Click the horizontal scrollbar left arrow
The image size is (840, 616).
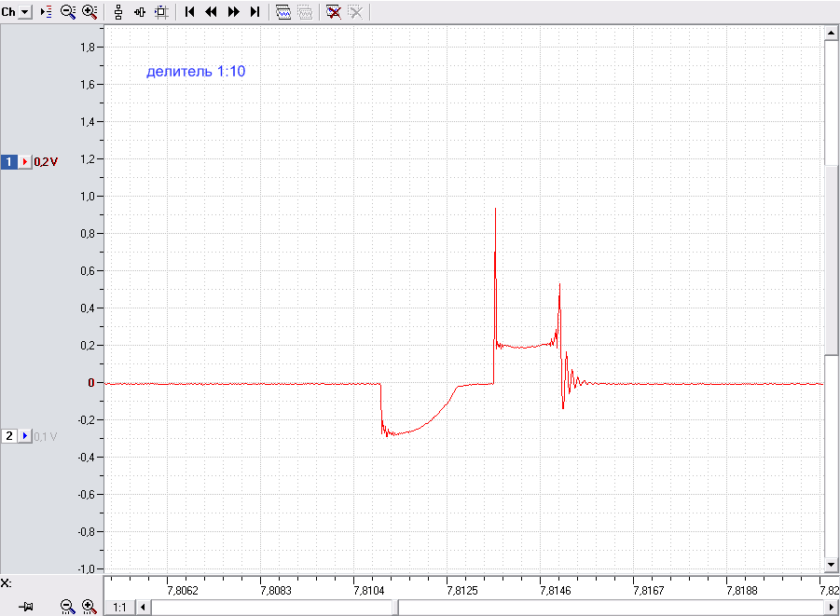point(143,608)
